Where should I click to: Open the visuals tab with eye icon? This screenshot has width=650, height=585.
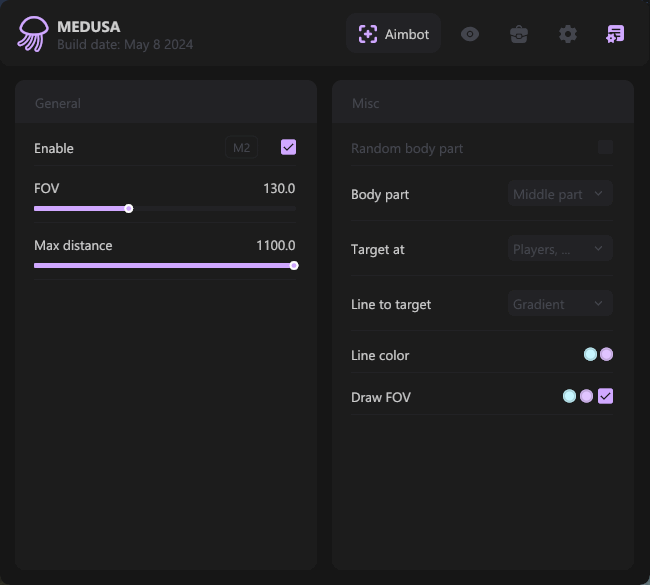[470, 34]
